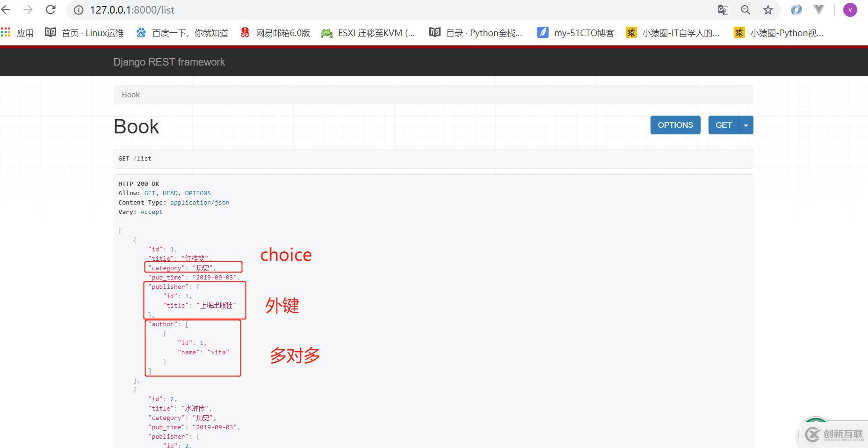The image size is (868, 448).
Task: Click the title value 红楼梦
Action: 195,258
